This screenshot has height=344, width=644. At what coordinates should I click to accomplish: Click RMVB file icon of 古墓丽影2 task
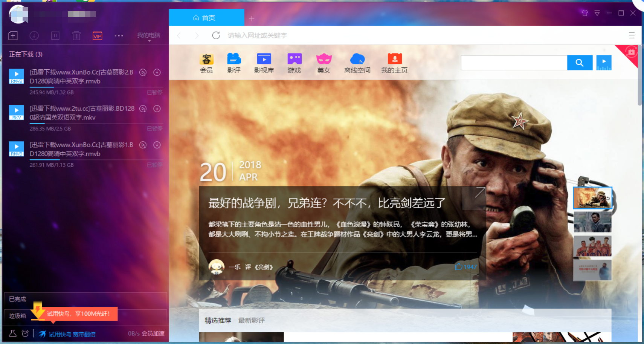click(x=17, y=76)
